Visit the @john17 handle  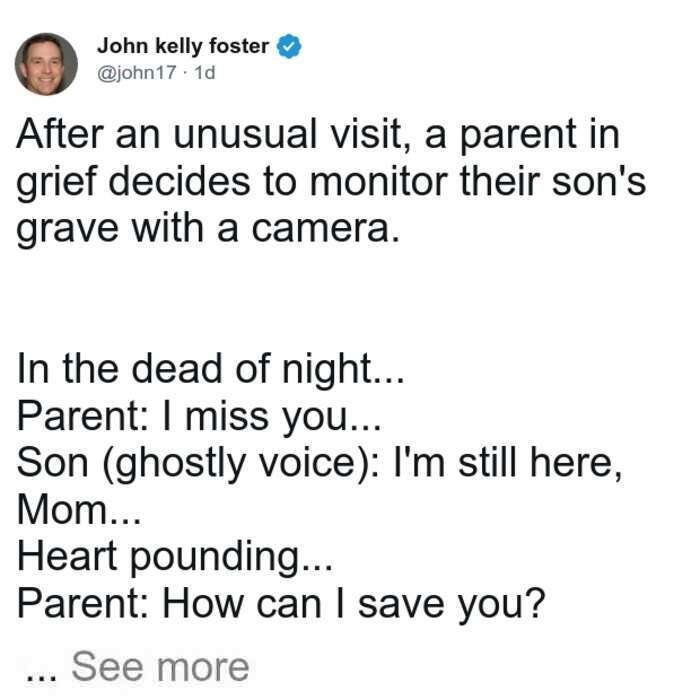pyautogui.click(x=137, y=73)
